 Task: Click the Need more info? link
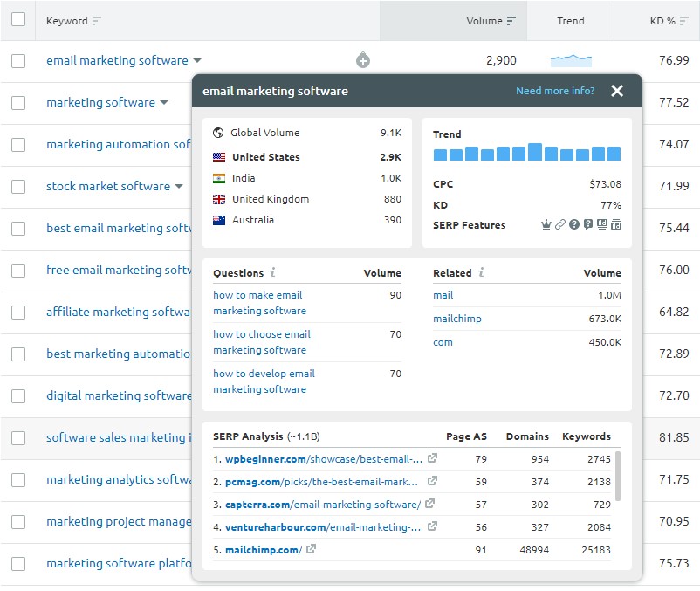(555, 91)
